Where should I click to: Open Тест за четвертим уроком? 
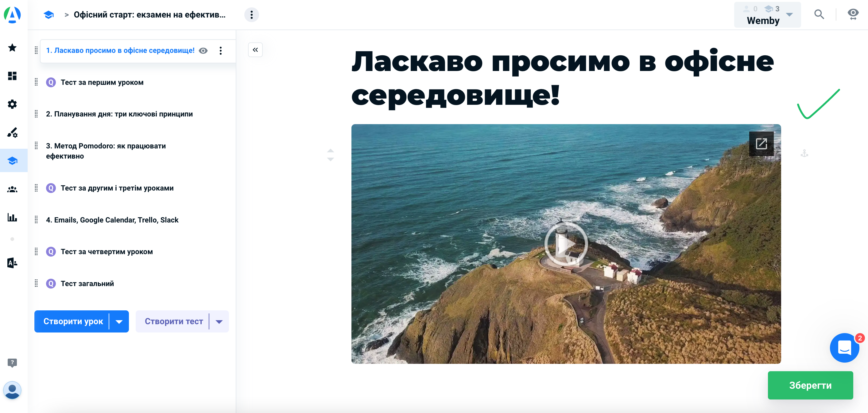pos(107,252)
